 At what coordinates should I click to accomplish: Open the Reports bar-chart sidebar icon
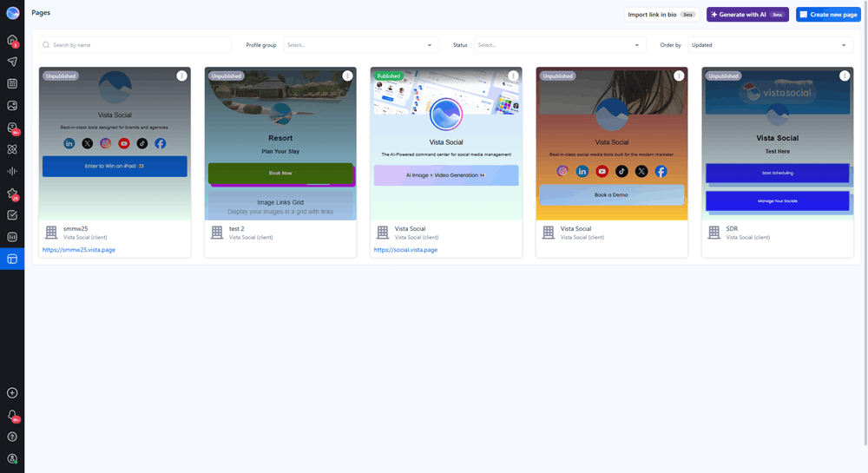12,237
